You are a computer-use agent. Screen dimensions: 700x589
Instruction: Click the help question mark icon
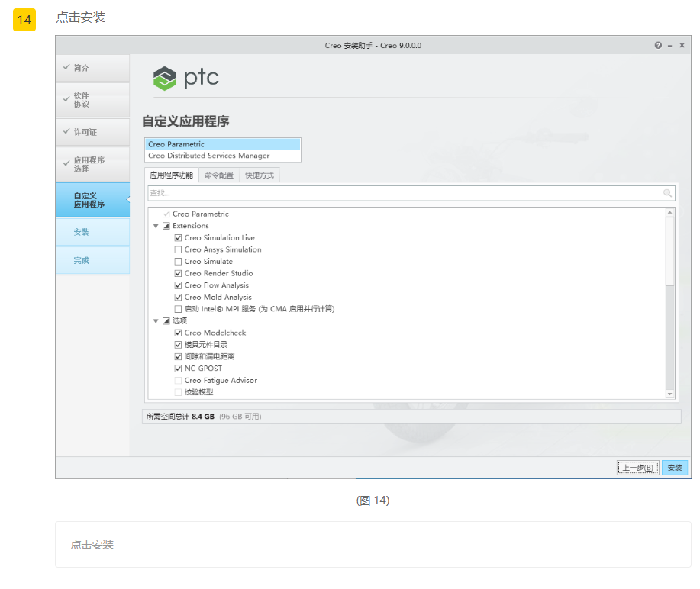click(x=658, y=46)
